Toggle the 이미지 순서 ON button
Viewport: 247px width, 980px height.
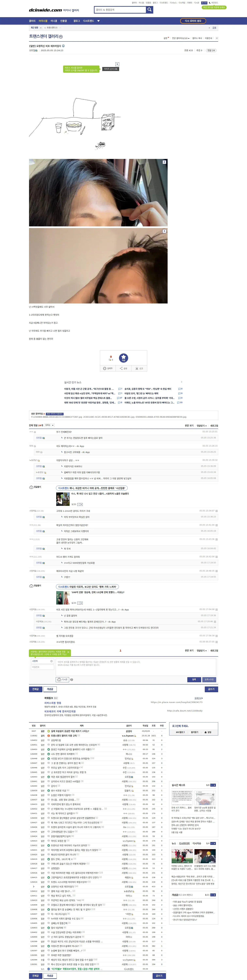pos(111,69)
